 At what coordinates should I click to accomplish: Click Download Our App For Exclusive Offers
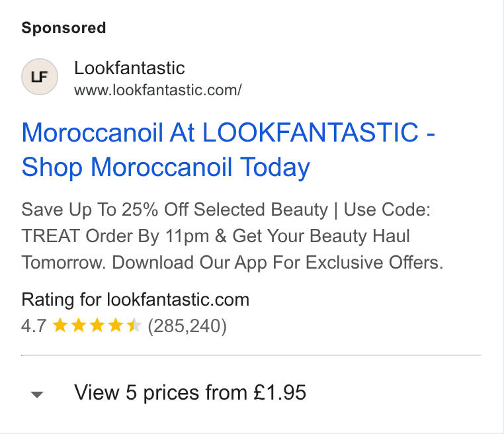tap(277, 263)
